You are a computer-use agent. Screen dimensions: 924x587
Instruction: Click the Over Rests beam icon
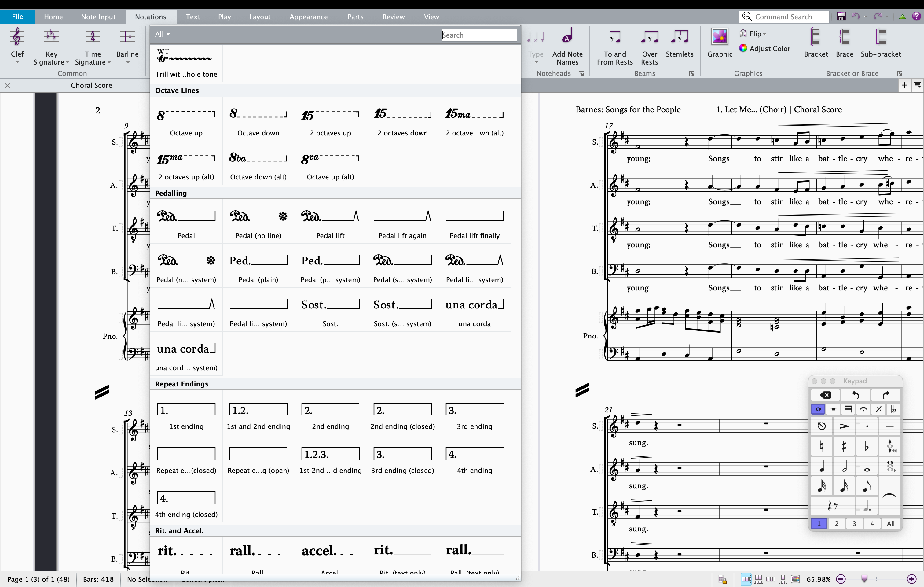[x=649, y=46]
